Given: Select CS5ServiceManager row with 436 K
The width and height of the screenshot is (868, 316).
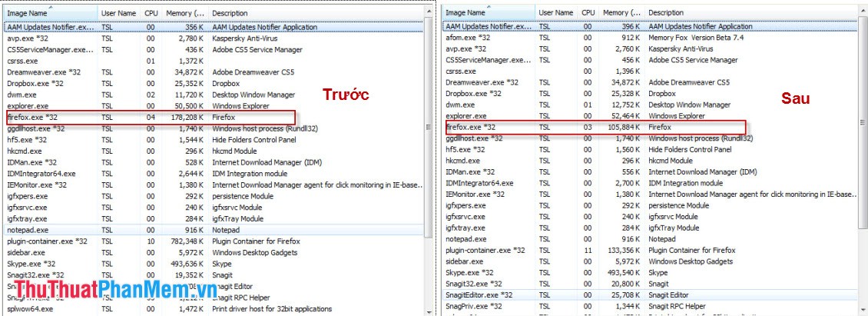Looking at the screenshot, I should pyautogui.click(x=214, y=50).
